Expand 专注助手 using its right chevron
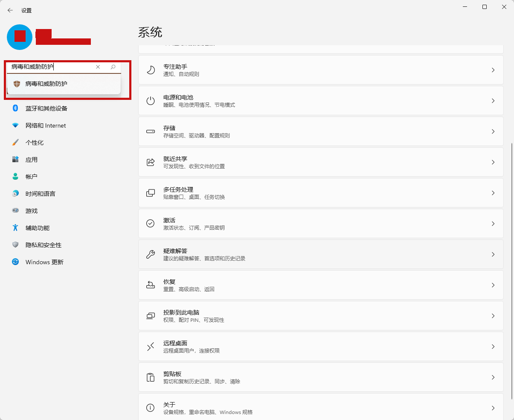This screenshot has height=420, width=514. (x=493, y=70)
